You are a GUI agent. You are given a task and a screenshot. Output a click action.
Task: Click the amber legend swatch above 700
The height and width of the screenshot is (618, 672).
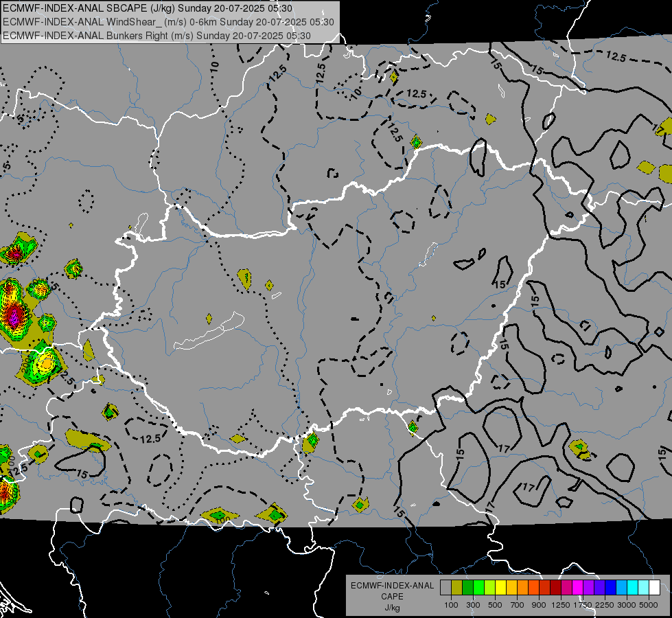point(511,587)
